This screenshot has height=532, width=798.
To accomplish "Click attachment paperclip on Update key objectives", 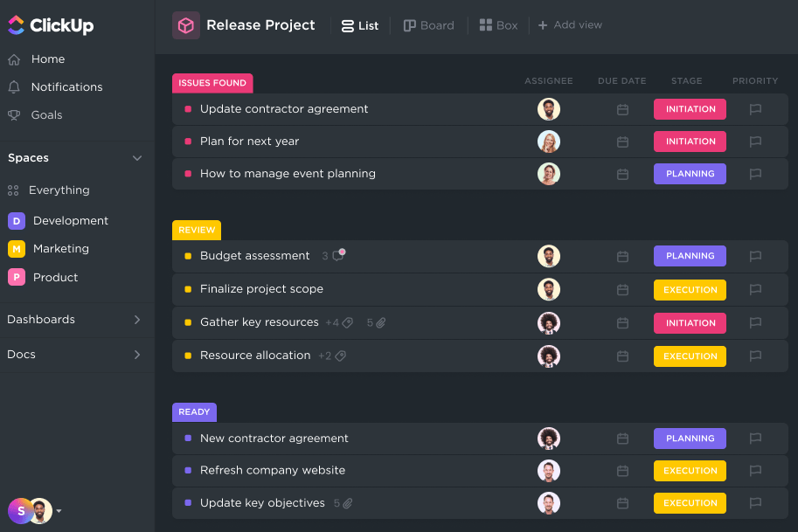I will (x=348, y=503).
